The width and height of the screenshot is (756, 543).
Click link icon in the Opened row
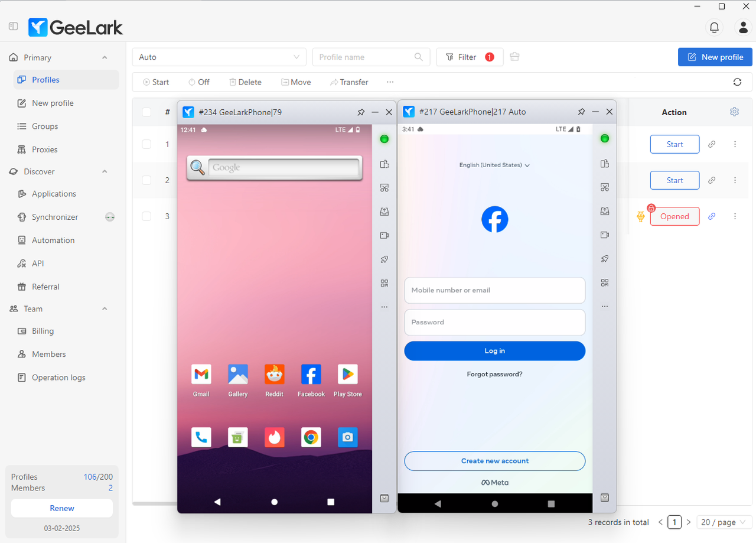coord(712,216)
